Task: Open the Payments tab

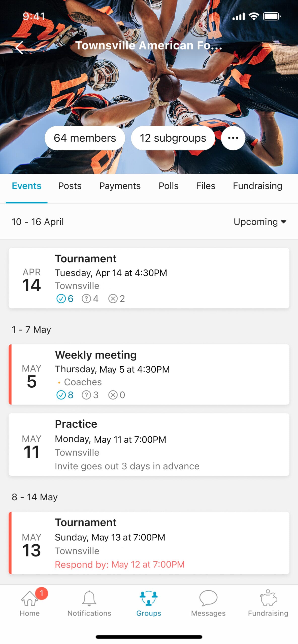Action: tap(120, 186)
